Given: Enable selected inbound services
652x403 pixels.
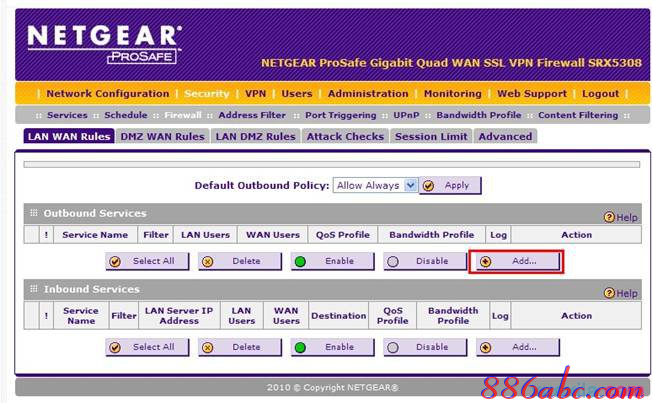Looking at the screenshot, I should (x=333, y=347).
